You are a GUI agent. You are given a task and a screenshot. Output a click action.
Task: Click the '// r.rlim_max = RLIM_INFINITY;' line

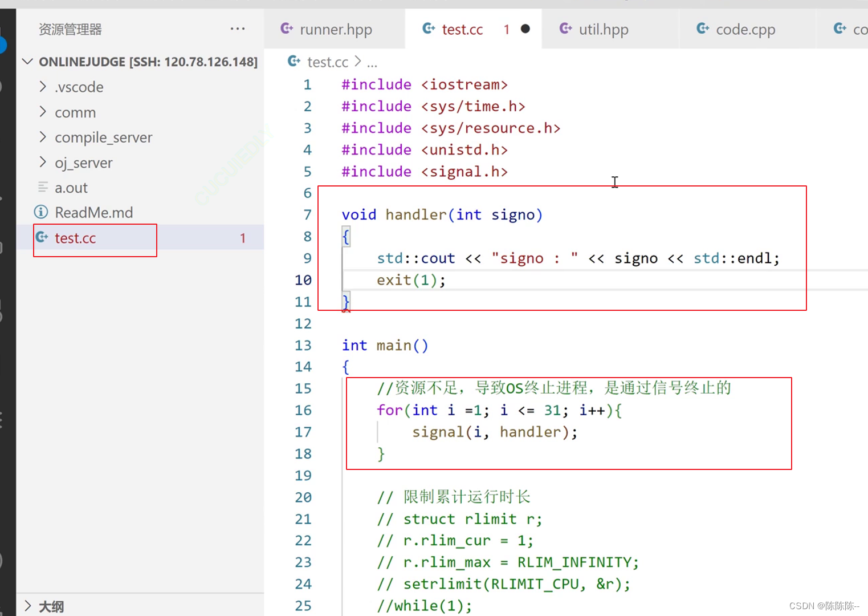[x=508, y=562]
